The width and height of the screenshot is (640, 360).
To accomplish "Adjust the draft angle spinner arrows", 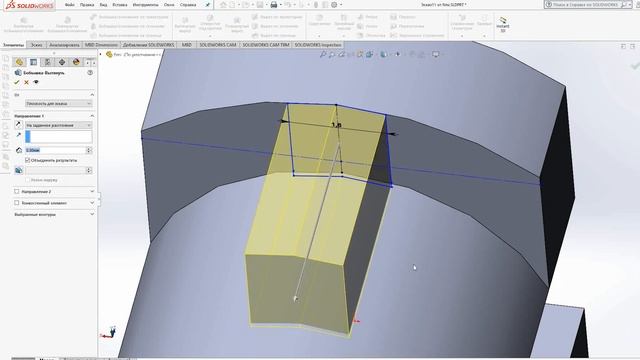I will (89, 170).
